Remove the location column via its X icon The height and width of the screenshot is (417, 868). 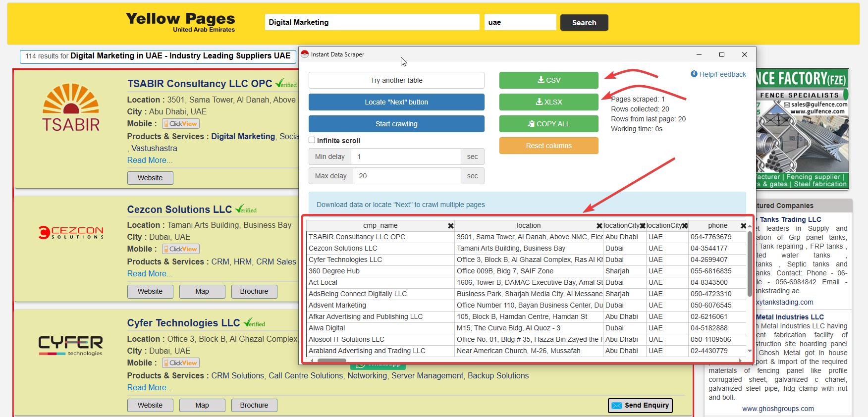click(x=599, y=226)
